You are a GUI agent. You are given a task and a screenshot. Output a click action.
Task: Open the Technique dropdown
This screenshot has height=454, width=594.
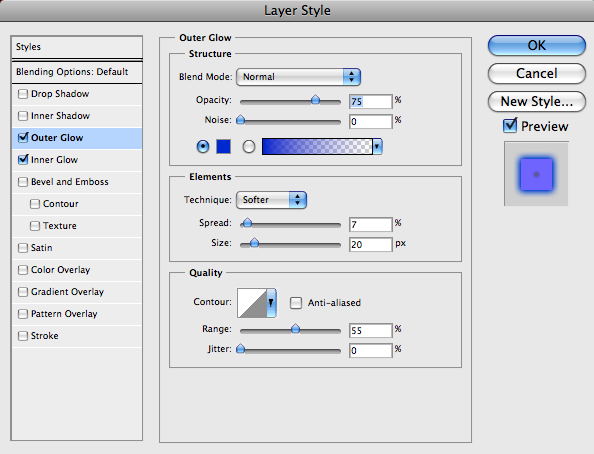click(x=271, y=200)
